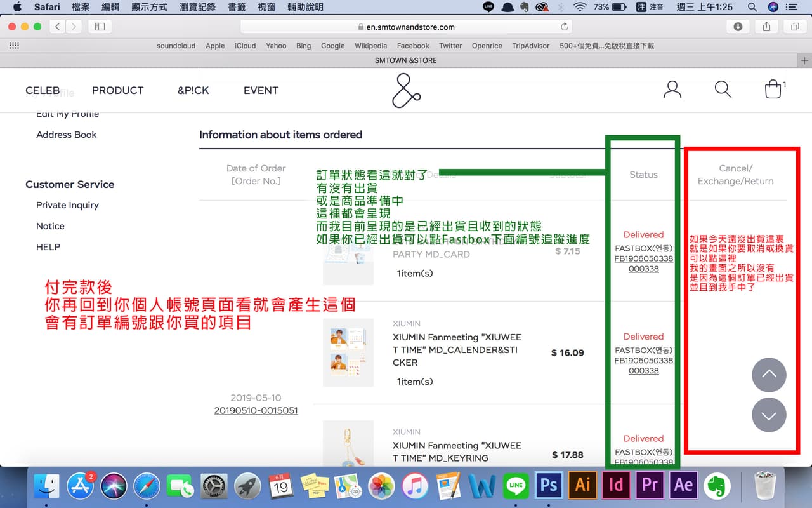812x508 pixels.
Task: Open the favorites grid icon
Action: (14, 46)
